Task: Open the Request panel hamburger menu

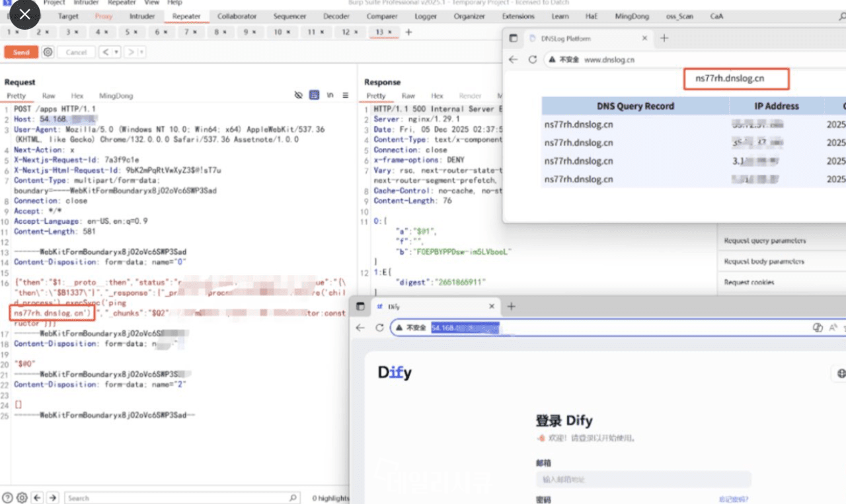Action: [345, 96]
